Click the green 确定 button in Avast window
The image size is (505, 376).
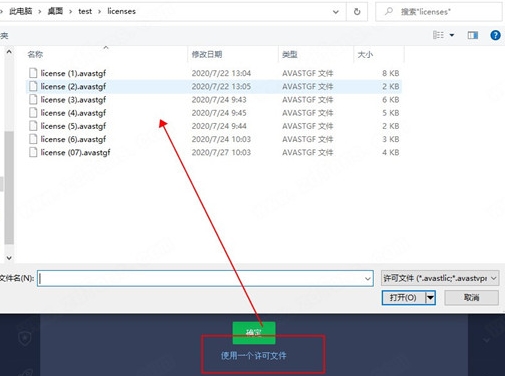(254, 333)
